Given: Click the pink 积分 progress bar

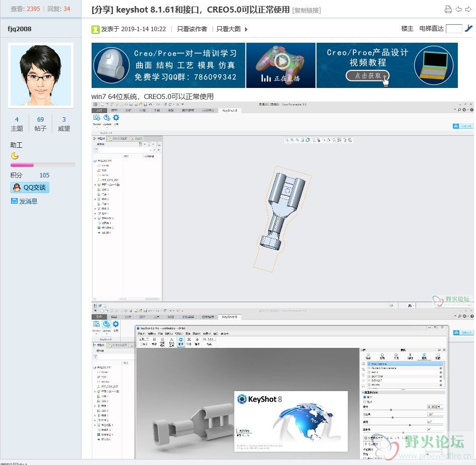Looking at the screenshot, I should click(x=22, y=165).
